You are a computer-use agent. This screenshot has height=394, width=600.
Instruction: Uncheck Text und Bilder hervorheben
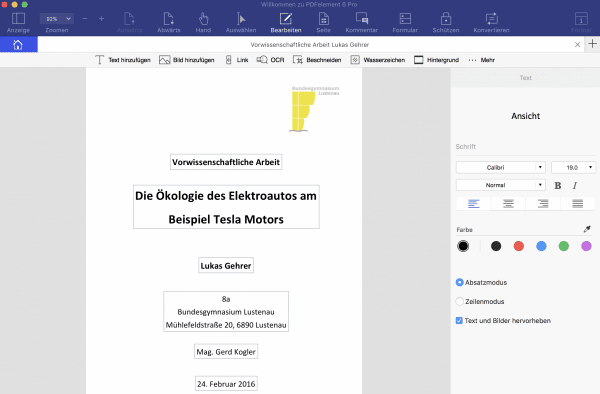459,321
